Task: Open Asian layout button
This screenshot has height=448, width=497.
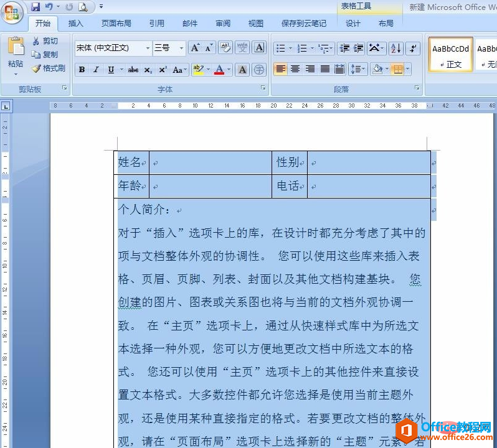Action: click(x=376, y=48)
